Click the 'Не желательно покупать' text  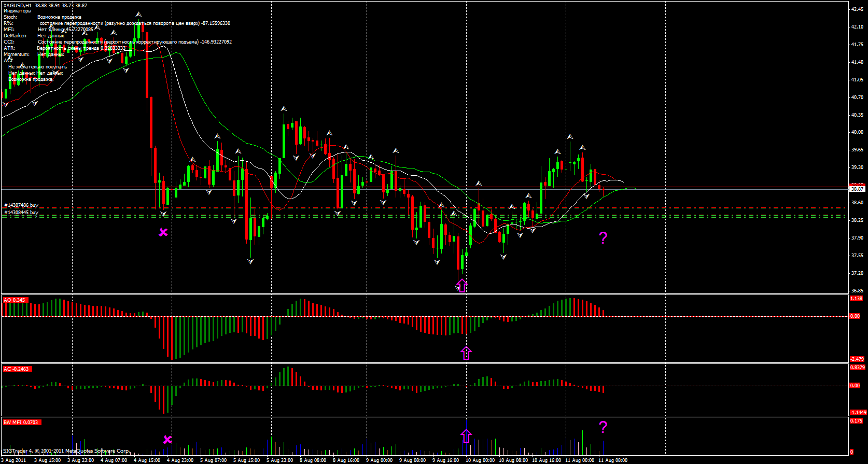(37, 67)
